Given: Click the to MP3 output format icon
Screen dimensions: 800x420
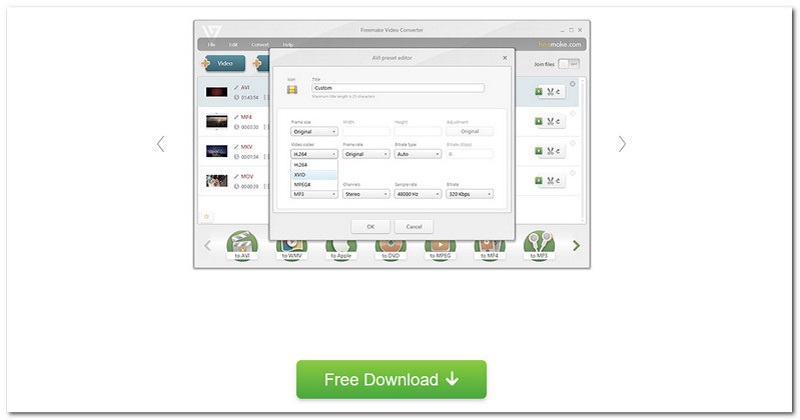Looking at the screenshot, I should pos(539,246).
